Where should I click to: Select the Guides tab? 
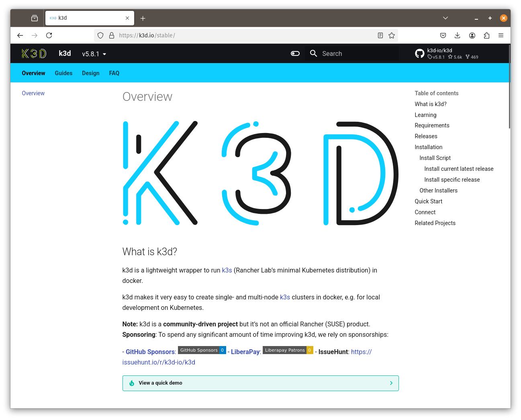63,73
